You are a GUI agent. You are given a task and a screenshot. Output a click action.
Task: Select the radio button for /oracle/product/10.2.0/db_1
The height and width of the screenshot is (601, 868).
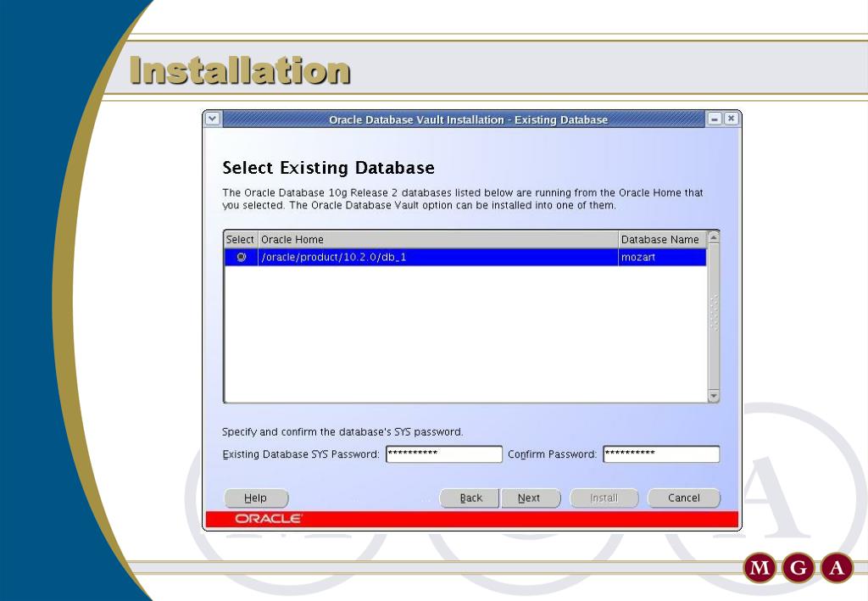coord(242,257)
